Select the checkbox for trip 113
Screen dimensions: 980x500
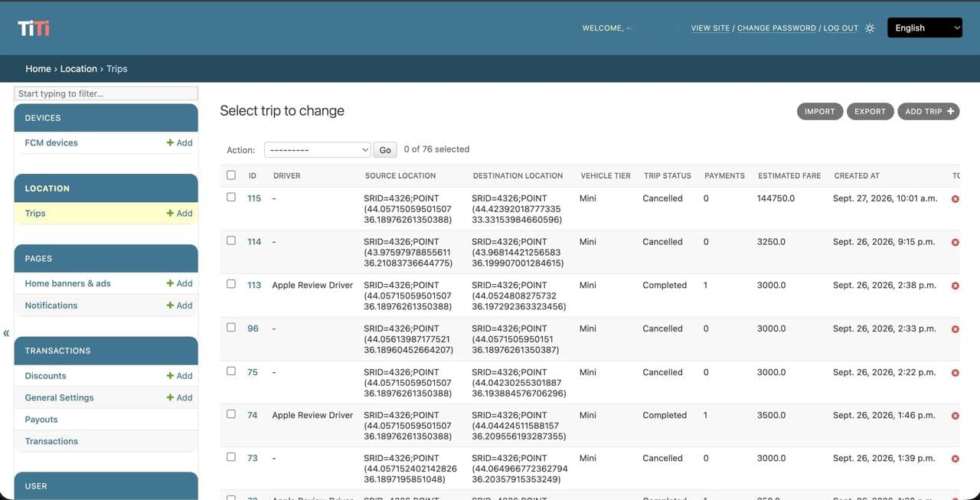click(231, 283)
